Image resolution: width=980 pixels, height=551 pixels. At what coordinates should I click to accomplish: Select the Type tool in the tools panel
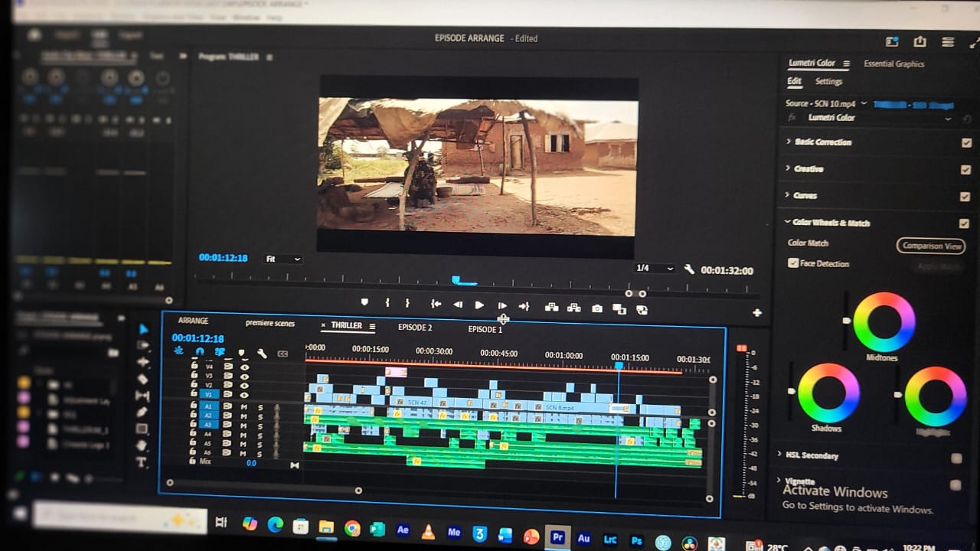coord(142,462)
